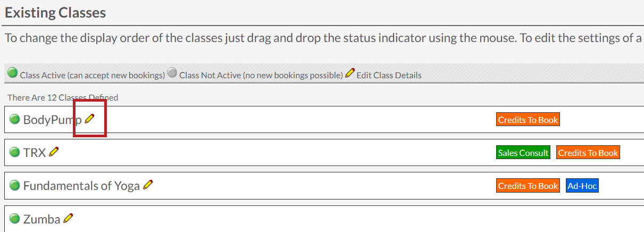The width and height of the screenshot is (644, 232).
Task: Select the Credits To Book tag for BodyPump
Action: [528, 120]
